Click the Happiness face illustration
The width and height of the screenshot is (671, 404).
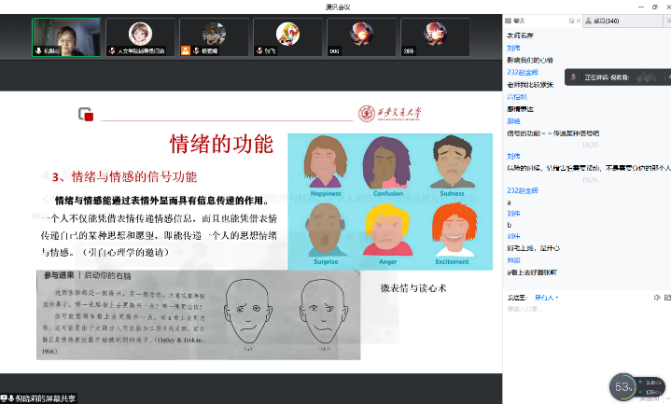pos(326,163)
